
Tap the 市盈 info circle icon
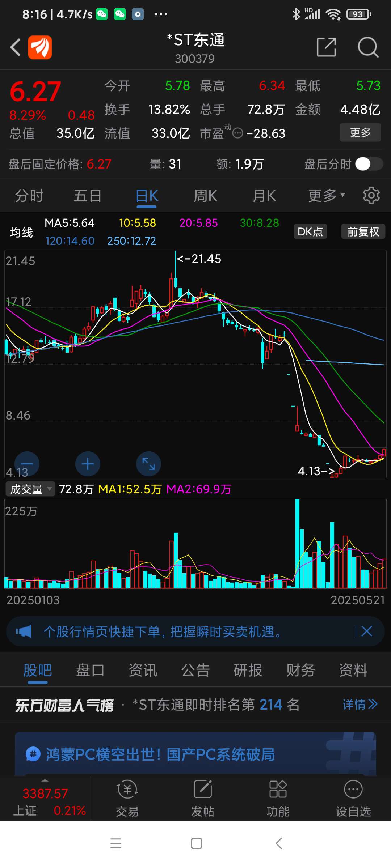click(x=237, y=133)
